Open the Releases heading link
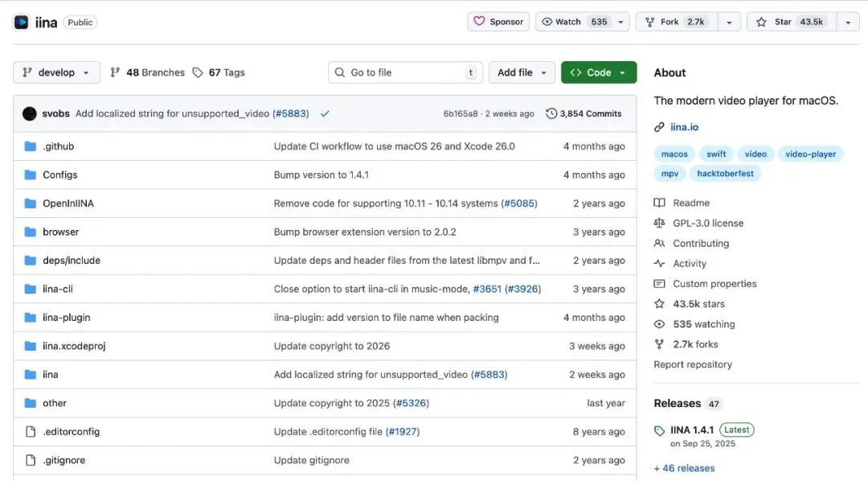The image size is (868, 481). (x=677, y=404)
